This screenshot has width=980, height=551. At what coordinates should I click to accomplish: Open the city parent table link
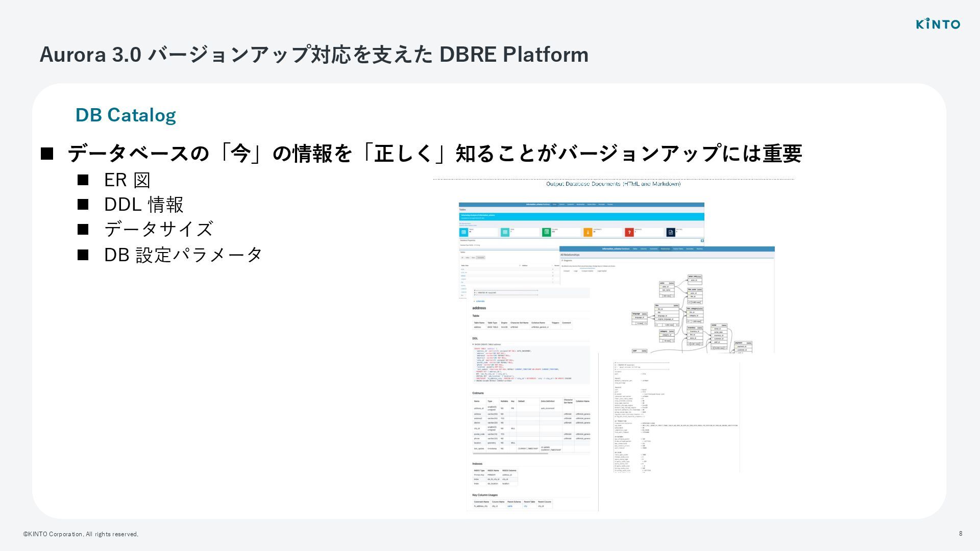click(x=526, y=506)
